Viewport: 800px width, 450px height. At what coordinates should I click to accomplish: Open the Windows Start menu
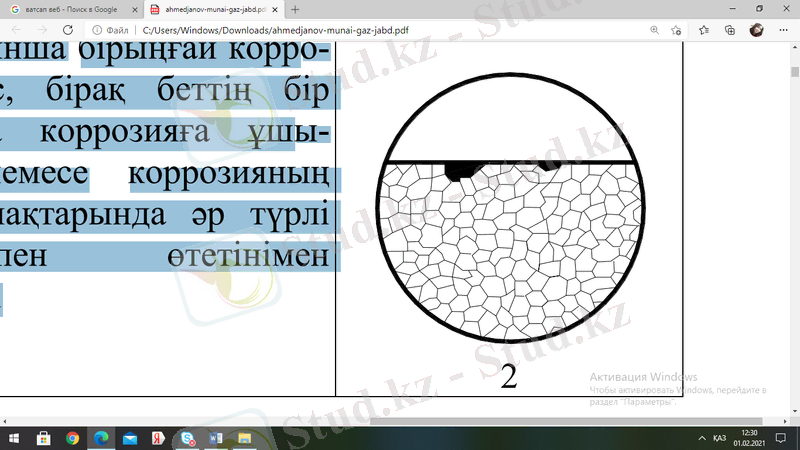tap(14, 438)
